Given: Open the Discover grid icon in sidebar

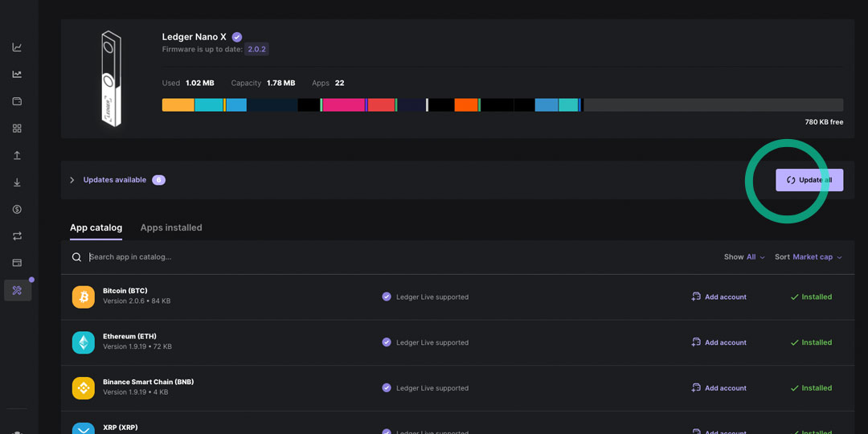Looking at the screenshot, I should pyautogui.click(x=17, y=129).
